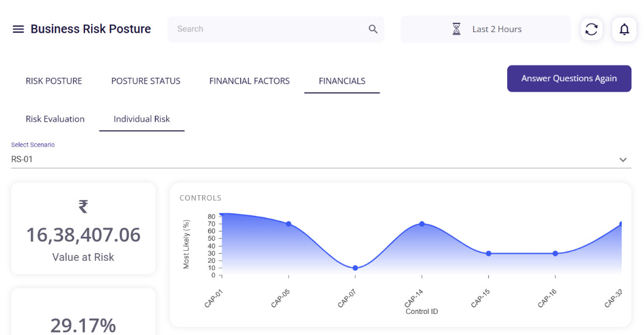The height and width of the screenshot is (335, 644).
Task: Click the hourglass time range icon
Action: point(456,29)
